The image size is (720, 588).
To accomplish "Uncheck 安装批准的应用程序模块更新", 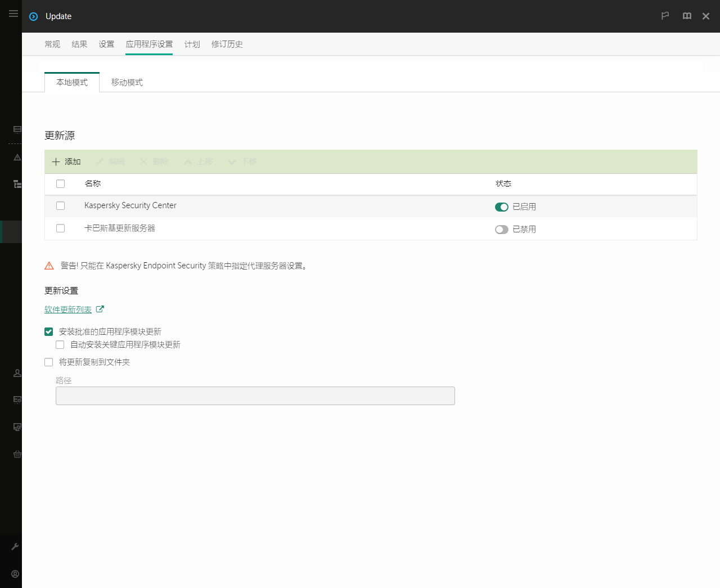I will pyautogui.click(x=49, y=332).
